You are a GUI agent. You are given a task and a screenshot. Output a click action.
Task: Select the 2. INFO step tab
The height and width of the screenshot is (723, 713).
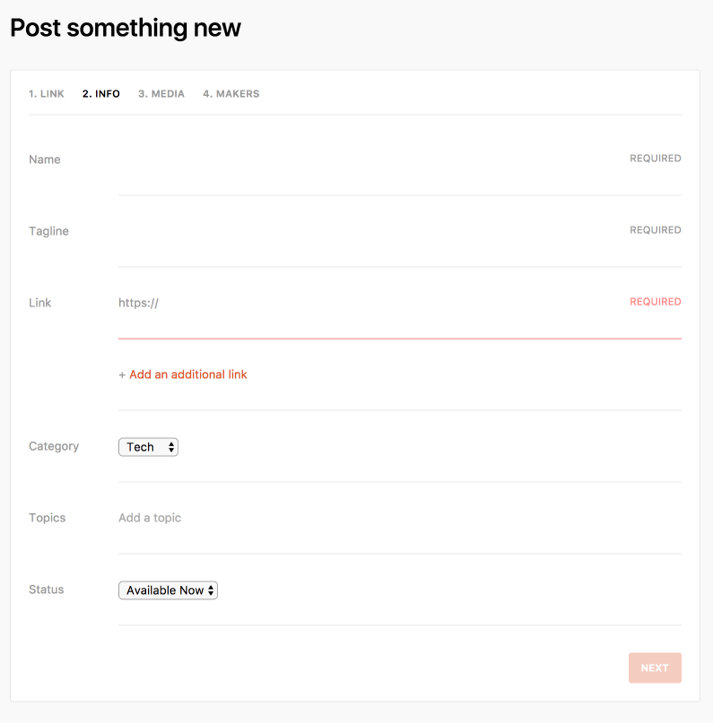pyautogui.click(x=101, y=94)
